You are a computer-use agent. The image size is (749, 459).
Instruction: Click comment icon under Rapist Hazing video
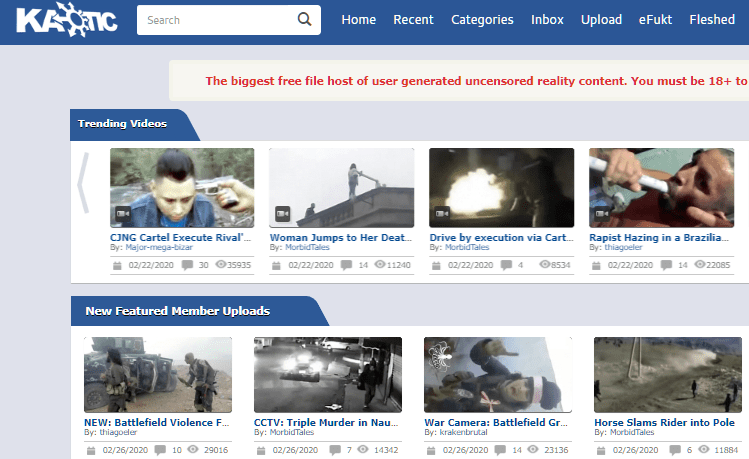click(666, 265)
